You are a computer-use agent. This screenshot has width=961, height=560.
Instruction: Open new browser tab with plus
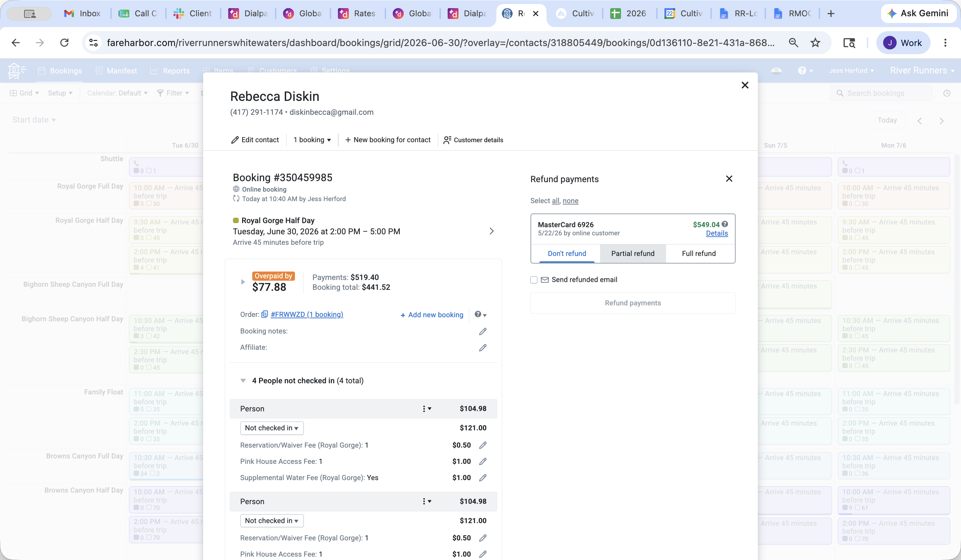point(831,14)
